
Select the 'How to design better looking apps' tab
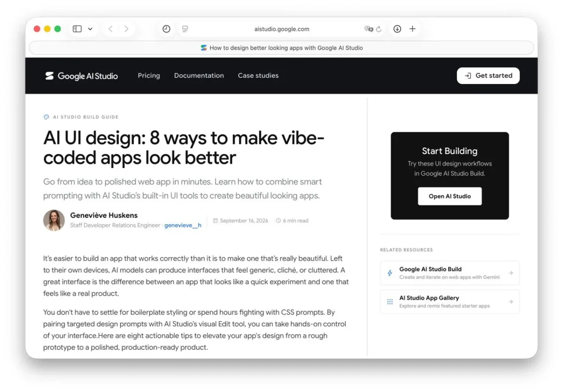(x=281, y=48)
